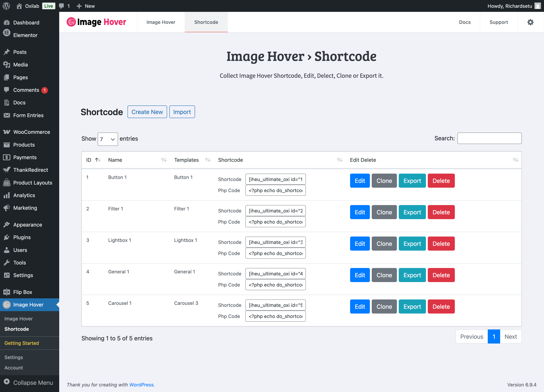Export the Lightbox 1 shortcode
This screenshot has height=392, width=544.
[412, 244]
